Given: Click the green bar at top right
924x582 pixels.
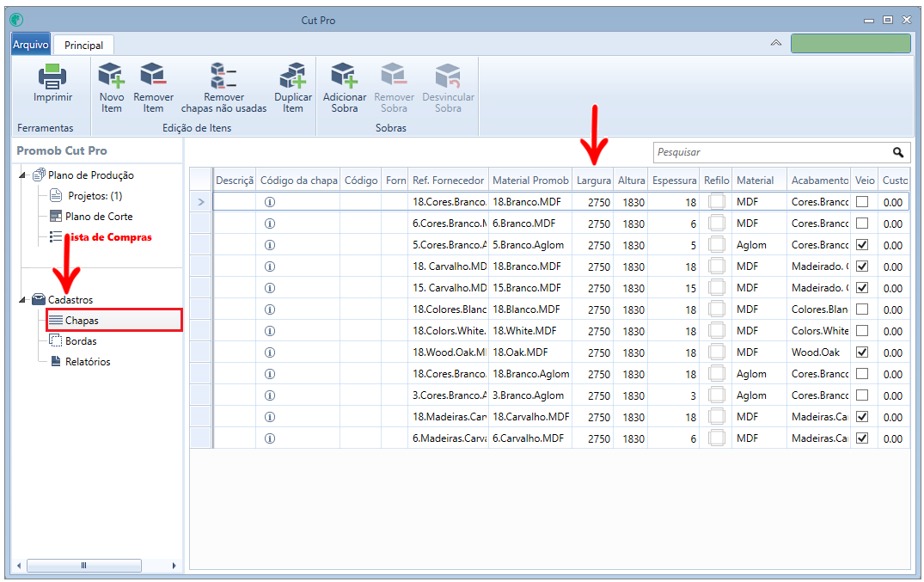Looking at the screenshot, I should (x=851, y=44).
